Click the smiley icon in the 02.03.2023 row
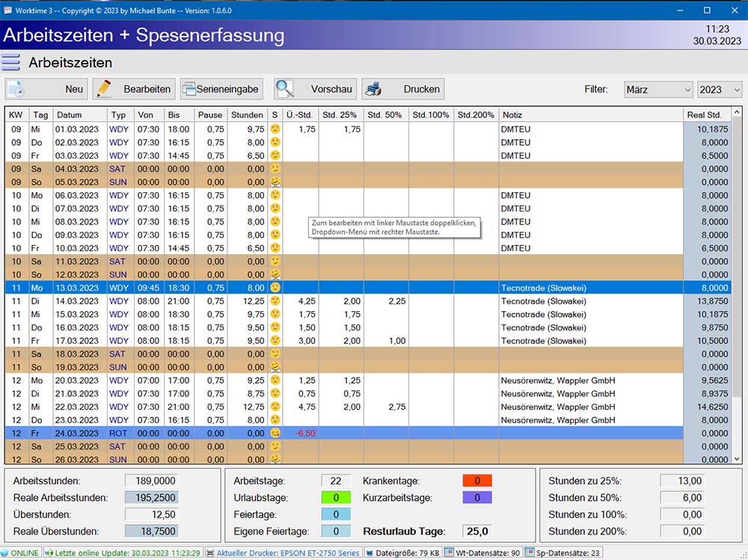Viewport: 748px width, 560px height. [x=275, y=142]
